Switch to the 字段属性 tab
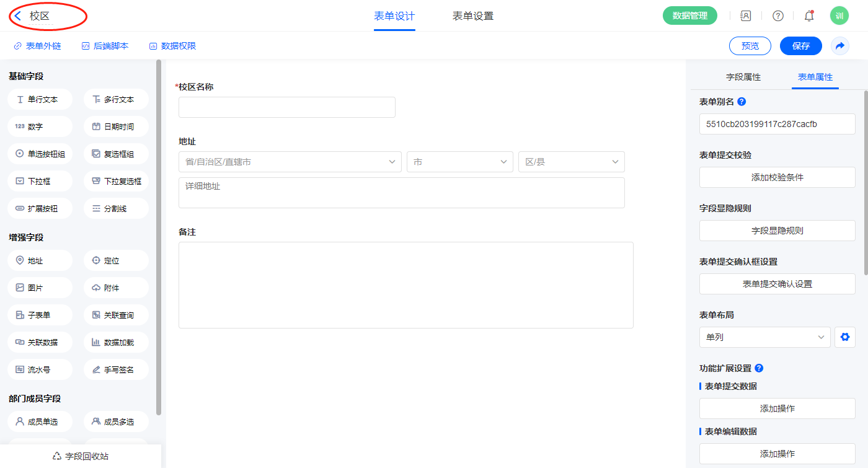The height and width of the screenshot is (468, 868). [743, 77]
